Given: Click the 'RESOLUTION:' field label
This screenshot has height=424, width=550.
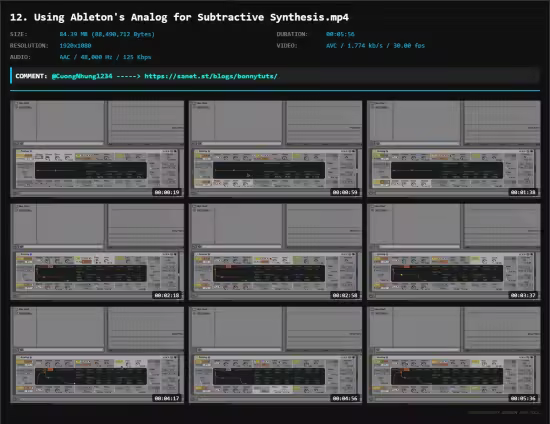Looking at the screenshot, I should (29, 46).
